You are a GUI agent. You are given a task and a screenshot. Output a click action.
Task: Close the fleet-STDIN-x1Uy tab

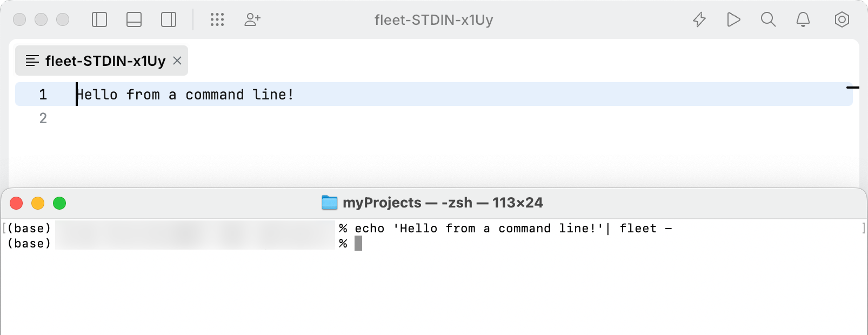pos(177,61)
